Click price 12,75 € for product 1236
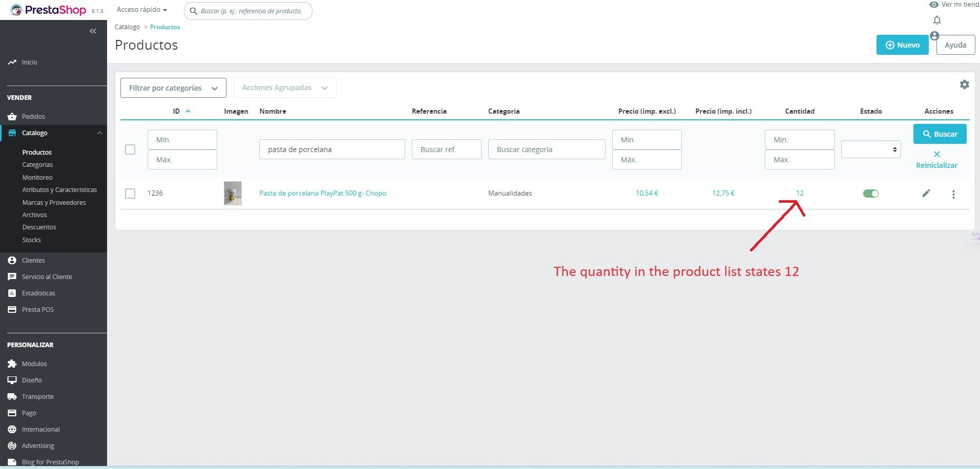The image size is (980, 469). point(723,193)
